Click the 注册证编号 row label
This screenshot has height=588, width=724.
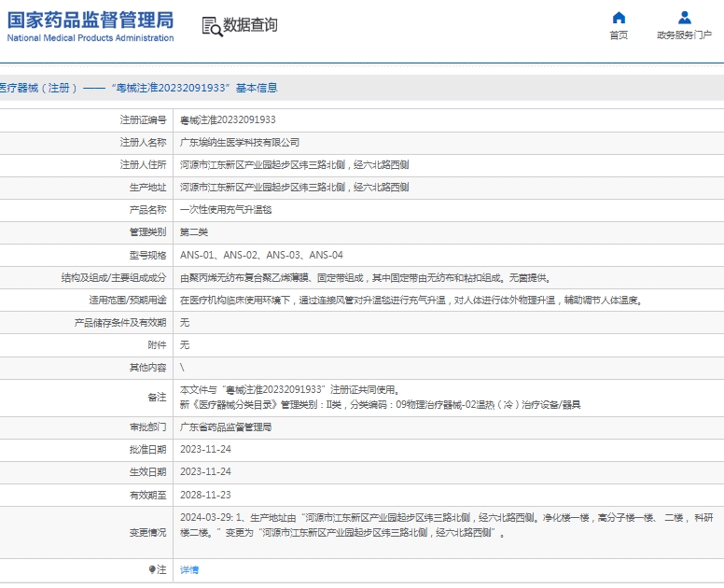(143, 120)
